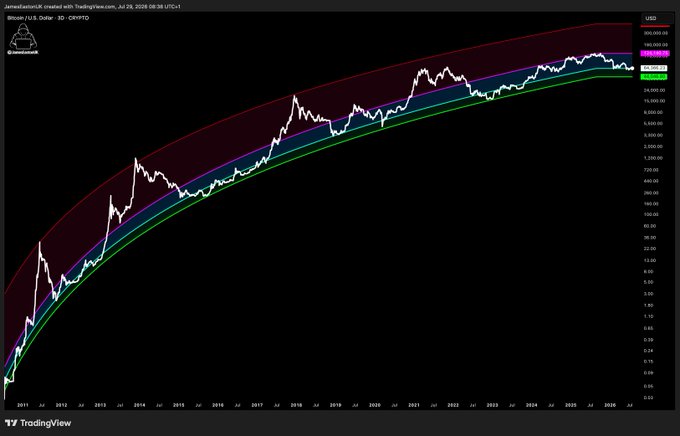Click the 2014 label on time axis
Viewport: 680px width, 436px height.
[140, 405]
